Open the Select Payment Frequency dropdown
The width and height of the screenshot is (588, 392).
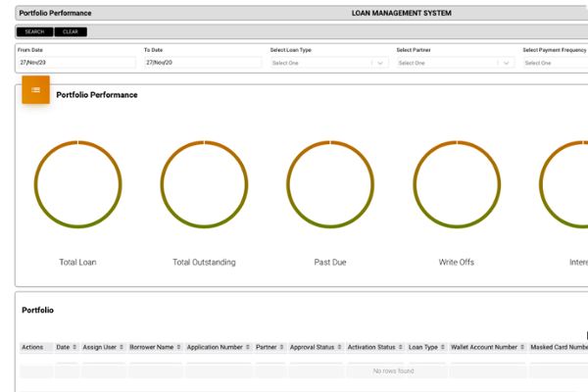tap(556, 63)
